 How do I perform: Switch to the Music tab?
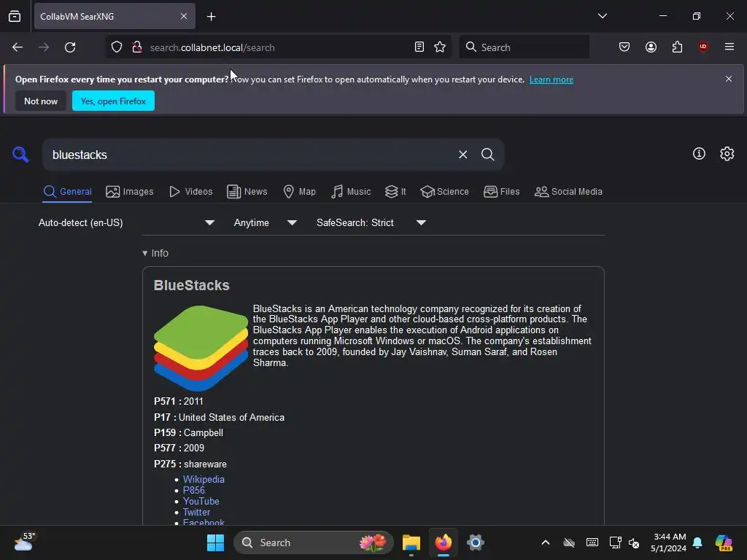(x=351, y=192)
